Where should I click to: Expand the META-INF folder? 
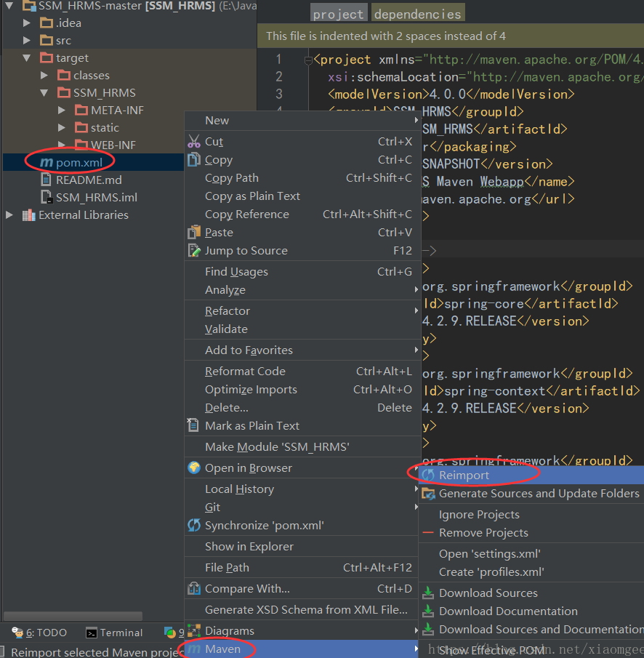point(62,110)
